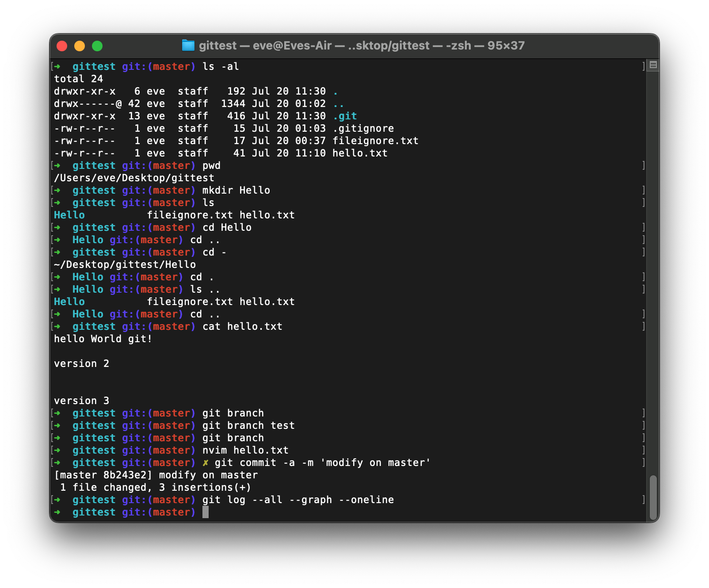The image size is (709, 588).
Task: Click the '/Users/eve/Desktop/gittest' path output
Action: (x=134, y=178)
